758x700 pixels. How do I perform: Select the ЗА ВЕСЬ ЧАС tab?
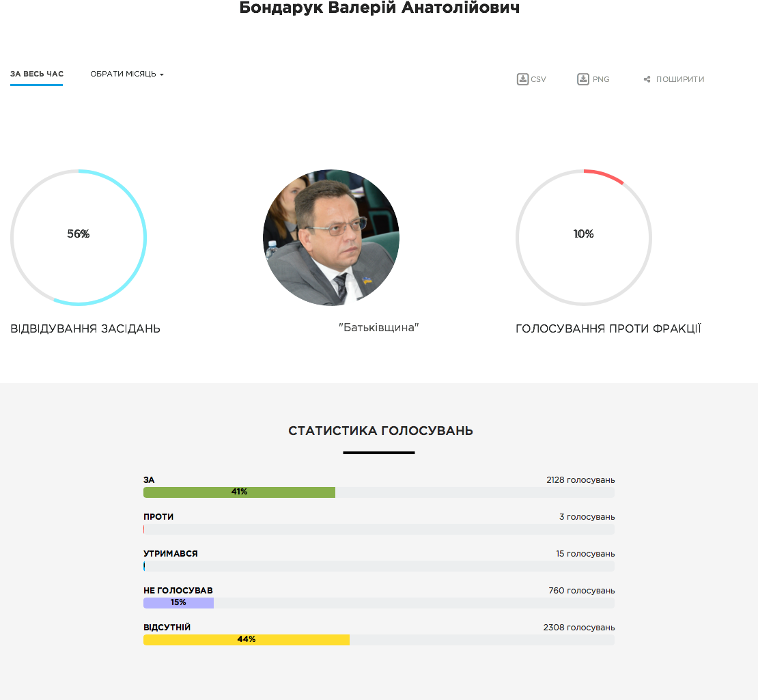click(37, 74)
